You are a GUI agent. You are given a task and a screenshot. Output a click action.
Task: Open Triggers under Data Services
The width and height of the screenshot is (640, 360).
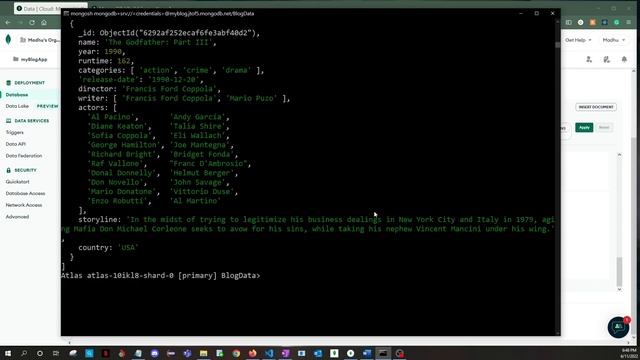tap(15, 133)
